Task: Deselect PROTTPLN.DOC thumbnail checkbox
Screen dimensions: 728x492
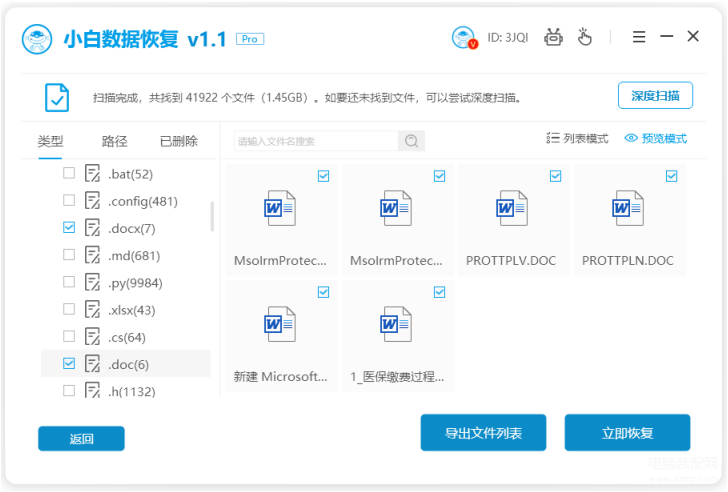Action: click(671, 176)
